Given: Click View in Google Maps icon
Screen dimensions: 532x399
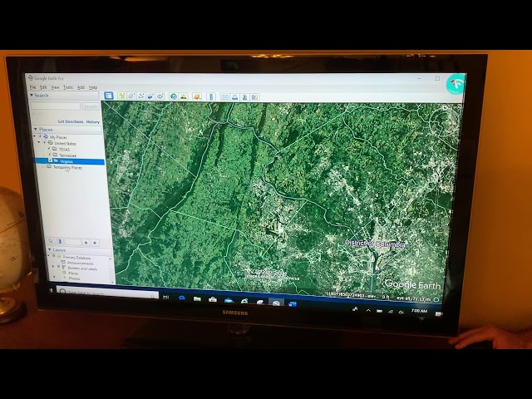Looking at the screenshot, I should [x=254, y=98].
